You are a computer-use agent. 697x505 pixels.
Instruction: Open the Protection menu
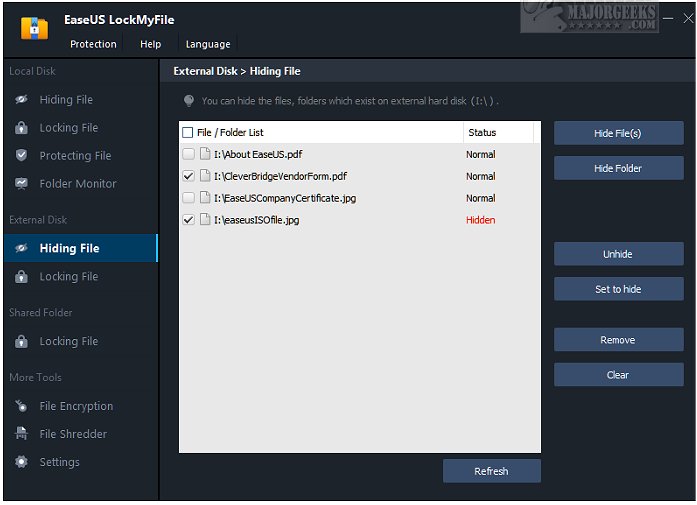tap(93, 44)
